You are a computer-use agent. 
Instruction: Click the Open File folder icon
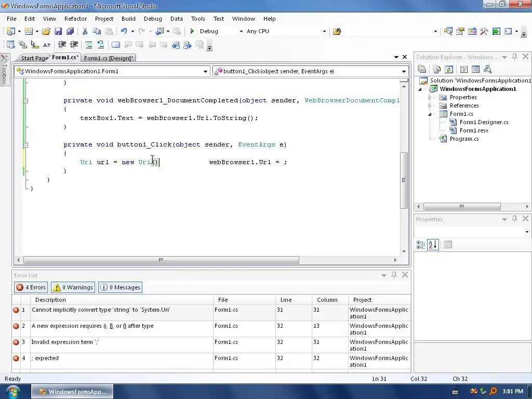pos(46,31)
